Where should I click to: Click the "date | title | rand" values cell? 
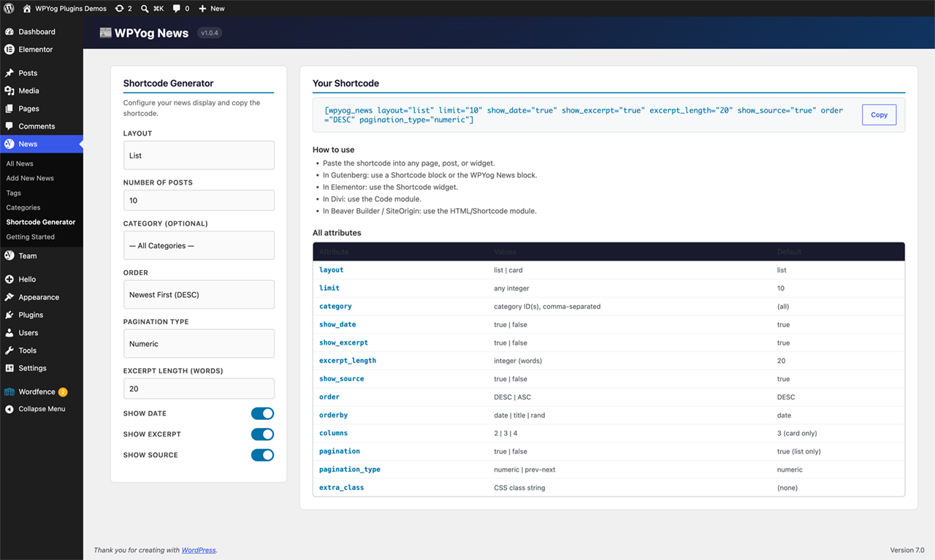tap(519, 415)
